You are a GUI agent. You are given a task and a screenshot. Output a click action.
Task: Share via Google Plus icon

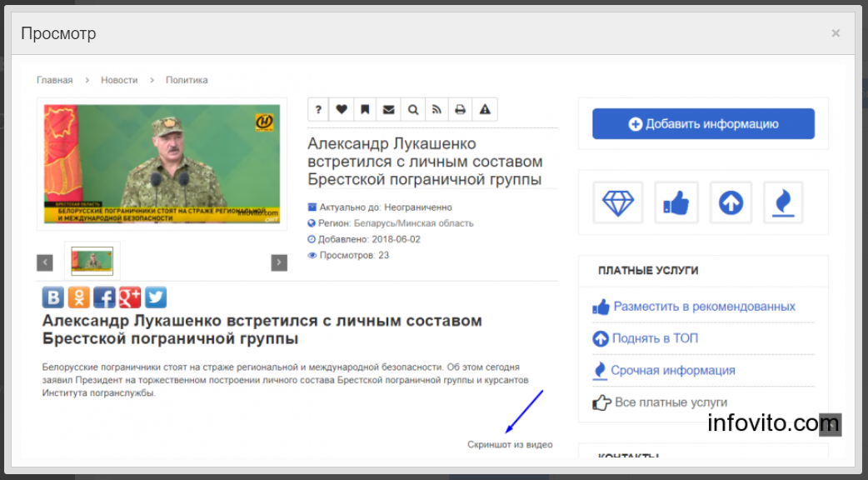130,297
